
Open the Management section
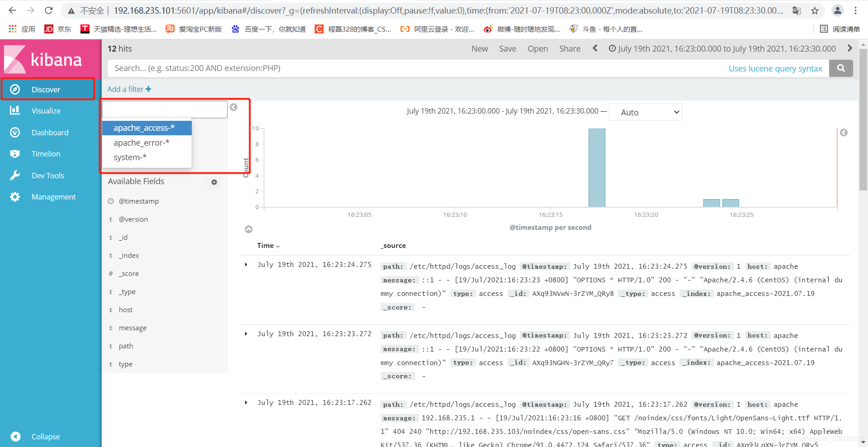[53, 197]
